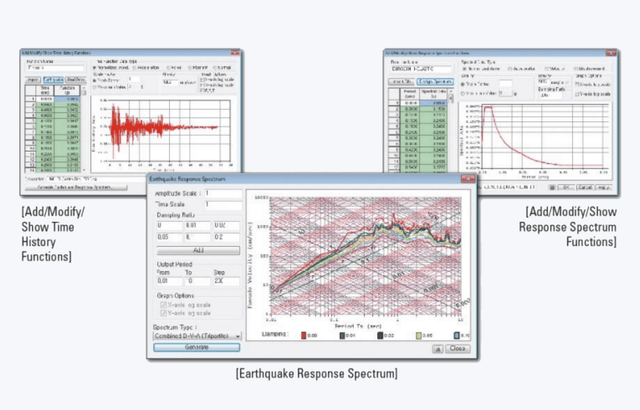Close the Earthquake Response Spectrum dialog via Close button
The image size is (640, 410).
tap(458, 349)
